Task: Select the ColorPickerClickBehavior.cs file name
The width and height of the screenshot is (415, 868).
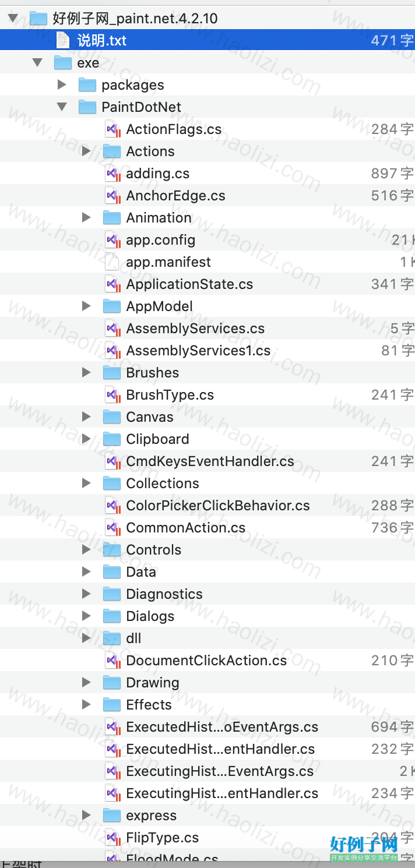Action: coord(218,506)
